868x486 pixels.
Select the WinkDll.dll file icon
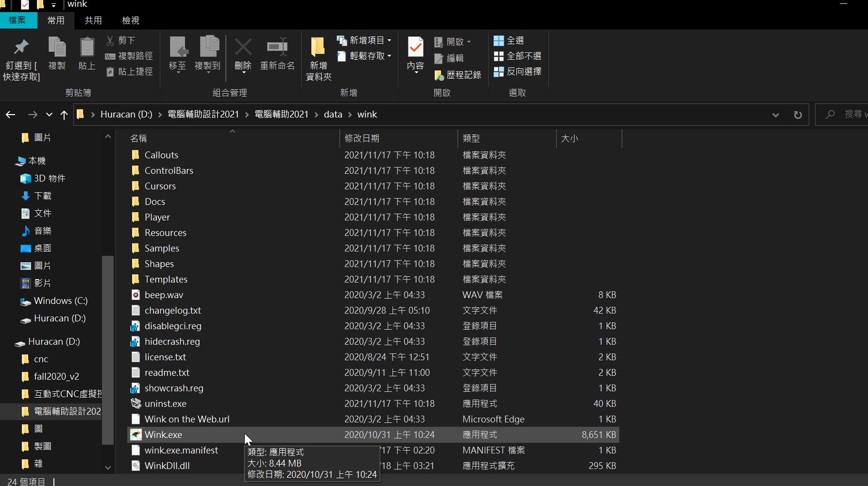(x=136, y=466)
